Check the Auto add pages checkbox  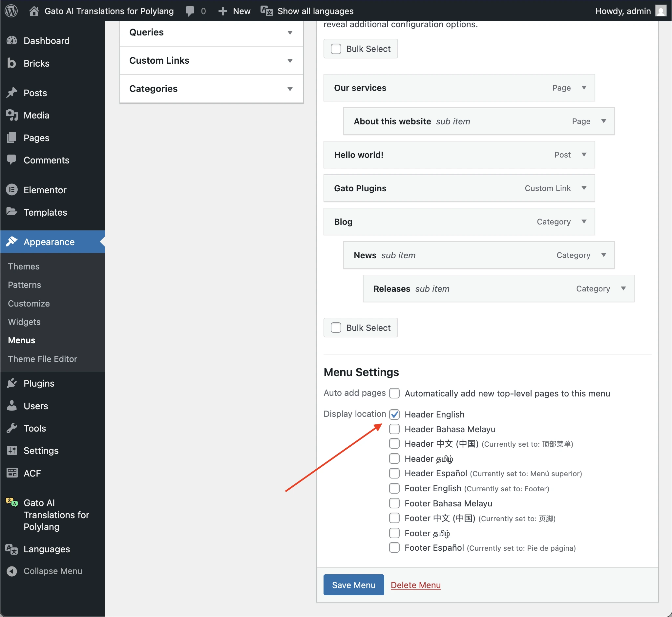(x=394, y=393)
